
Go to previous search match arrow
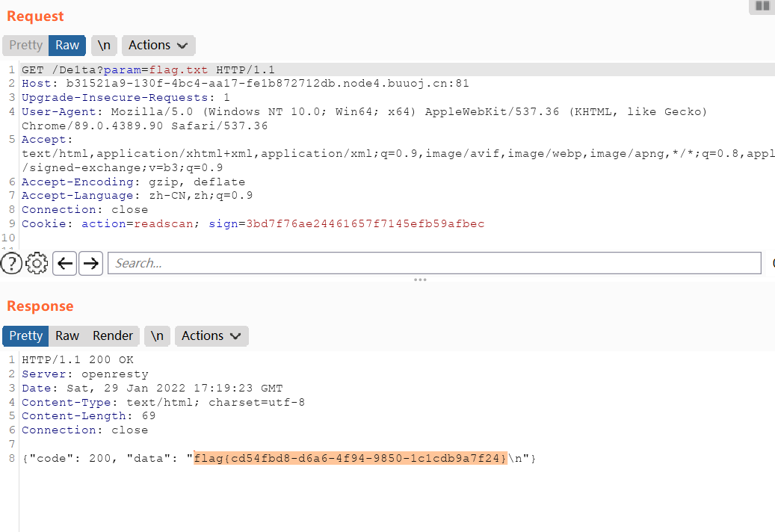[x=65, y=263]
